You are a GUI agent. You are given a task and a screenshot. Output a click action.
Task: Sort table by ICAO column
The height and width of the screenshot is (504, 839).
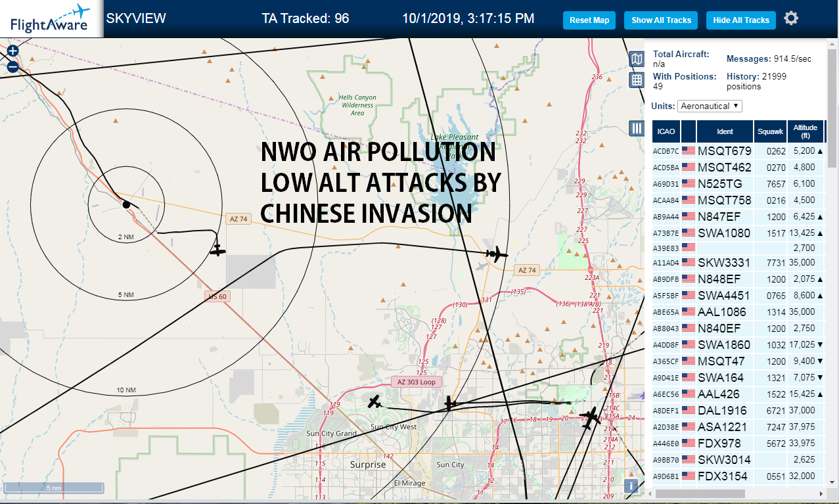point(666,131)
